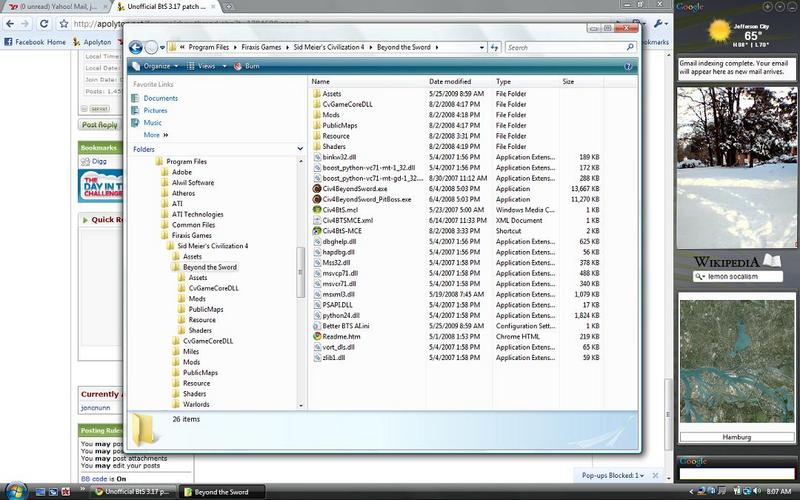Screen dimensions: 800x500
Task: Click the Burn toolbar button
Action: (x=246, y=66)
